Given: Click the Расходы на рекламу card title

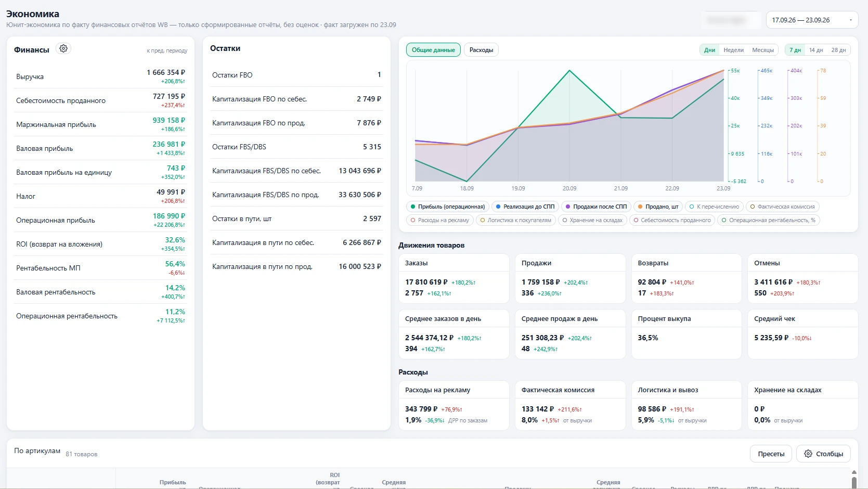Looking at the screenshot, I should click(x=438, y=390).
